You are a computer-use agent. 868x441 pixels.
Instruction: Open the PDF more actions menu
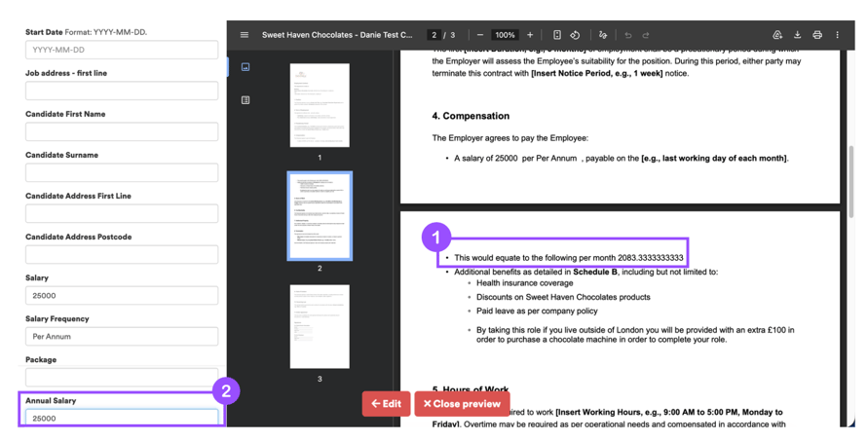[x=837, y=35]
